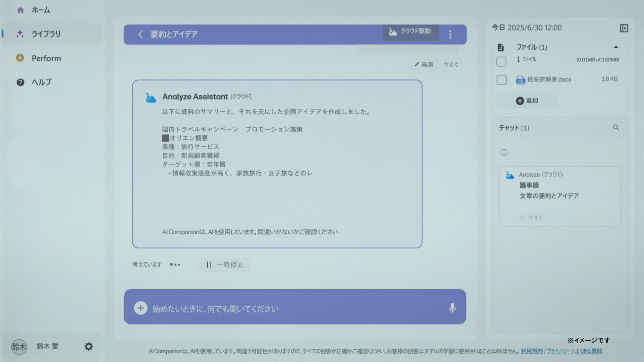Image resolution: width=644 pixels, height=362 pixels.
Task: Open settings with the gear icon
Action: click(x=89, y=346)
